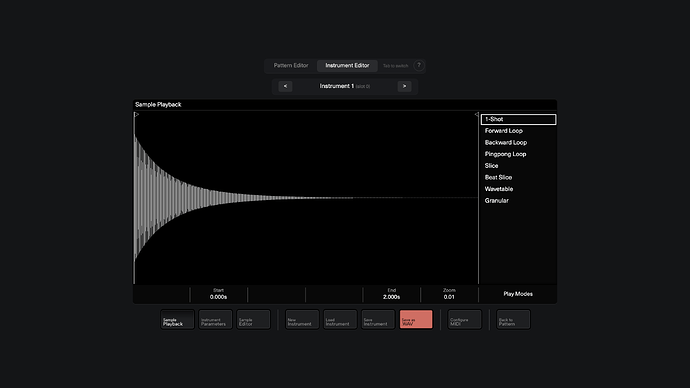
Task: Click the Zoom 0.01 value field
Action: tap(449, 294)
